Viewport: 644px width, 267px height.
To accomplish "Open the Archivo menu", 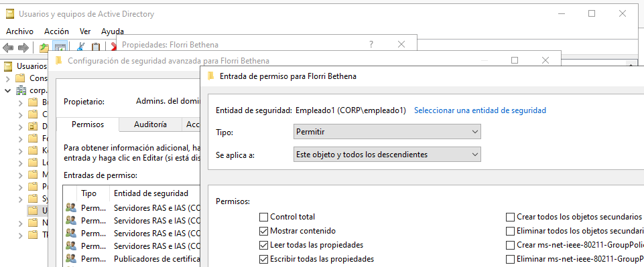I will (19, 31).
